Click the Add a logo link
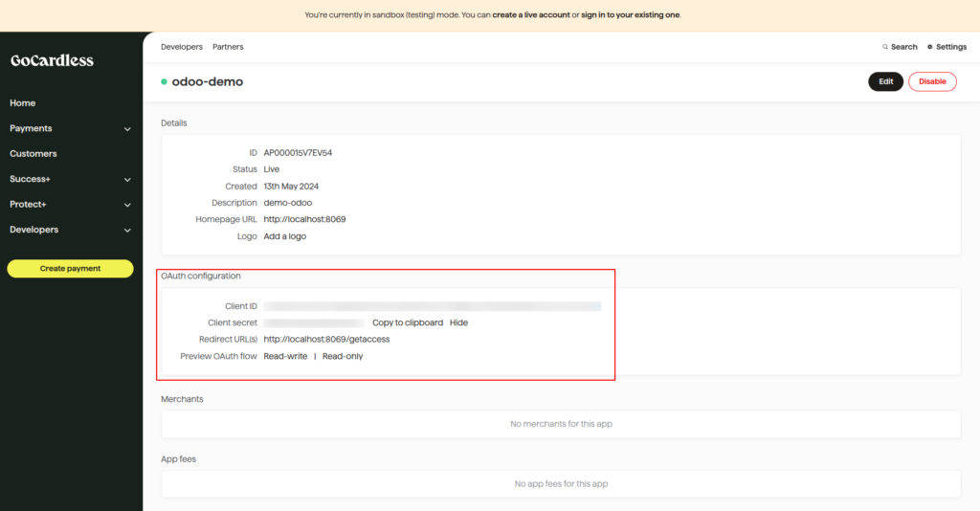This screenshot has height=511, width=980. click(x=285, y=236)
